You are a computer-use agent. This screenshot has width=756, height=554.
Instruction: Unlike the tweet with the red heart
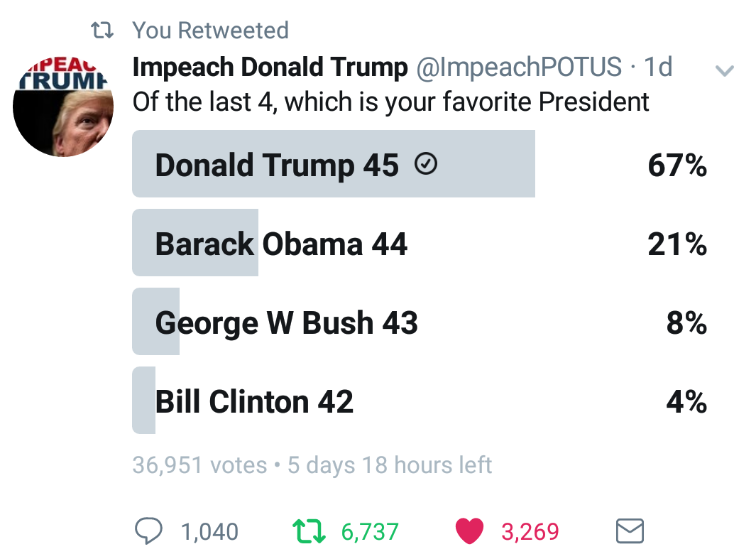[469, 531]
